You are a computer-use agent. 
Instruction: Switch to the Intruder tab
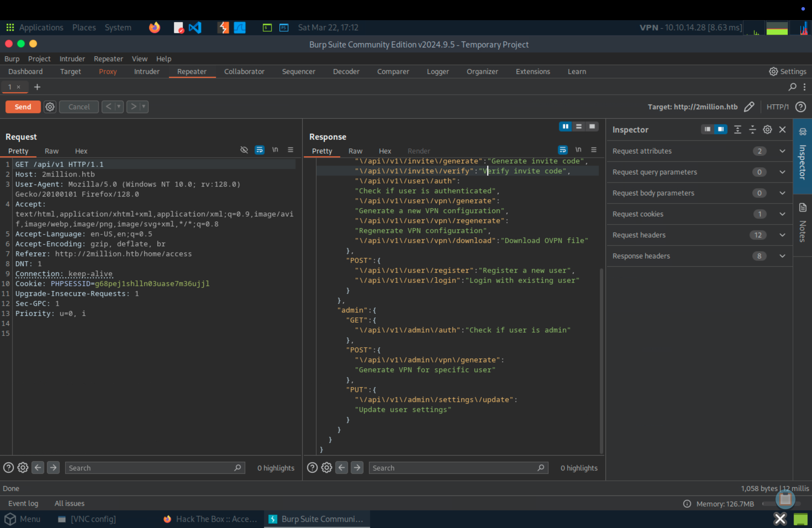coord(147,72)
